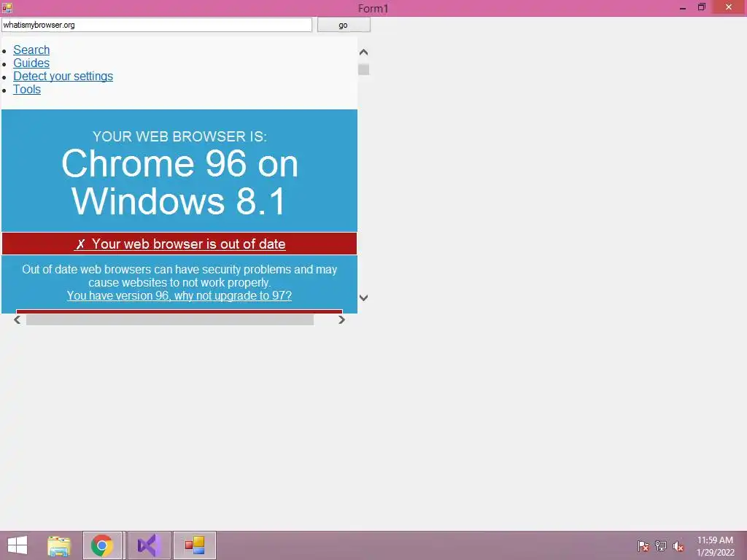This screenshot has height=560, width=747.
Task: Click the muted volume tray icon
Action: tap(678, 545)
